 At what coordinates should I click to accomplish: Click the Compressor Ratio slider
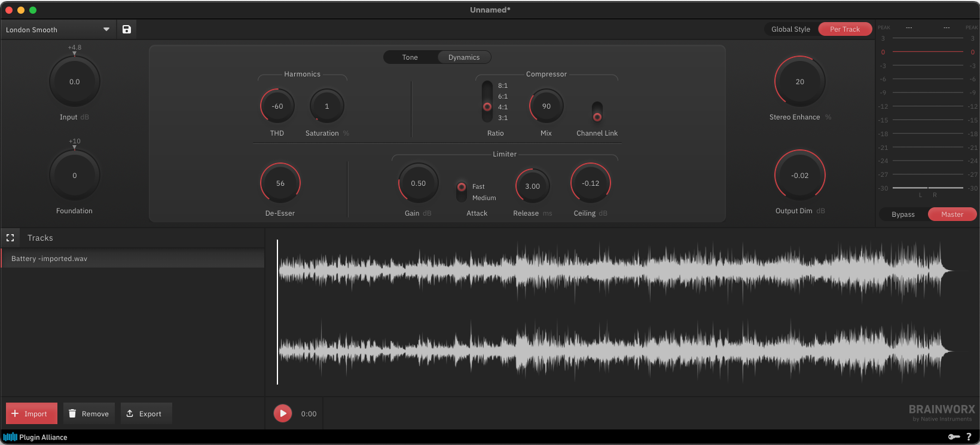487,102
